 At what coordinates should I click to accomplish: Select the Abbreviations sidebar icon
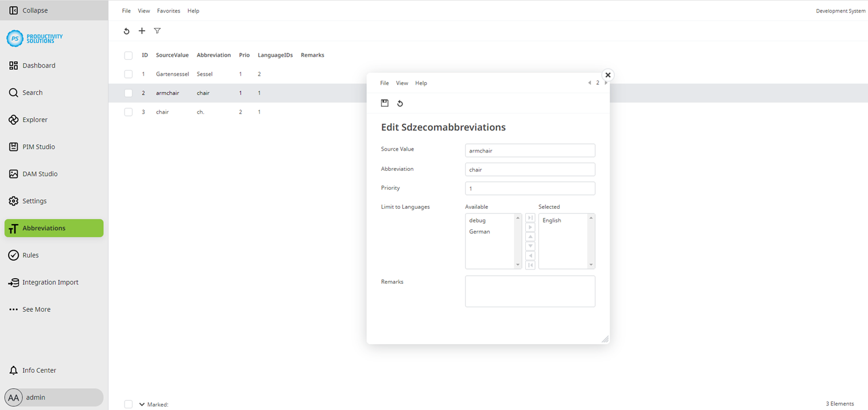coord(13,228)
